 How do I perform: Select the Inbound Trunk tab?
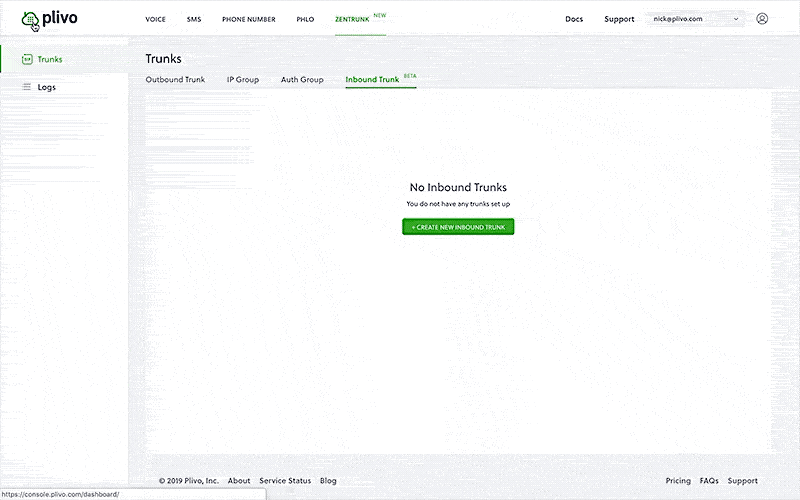click(372, 79)
